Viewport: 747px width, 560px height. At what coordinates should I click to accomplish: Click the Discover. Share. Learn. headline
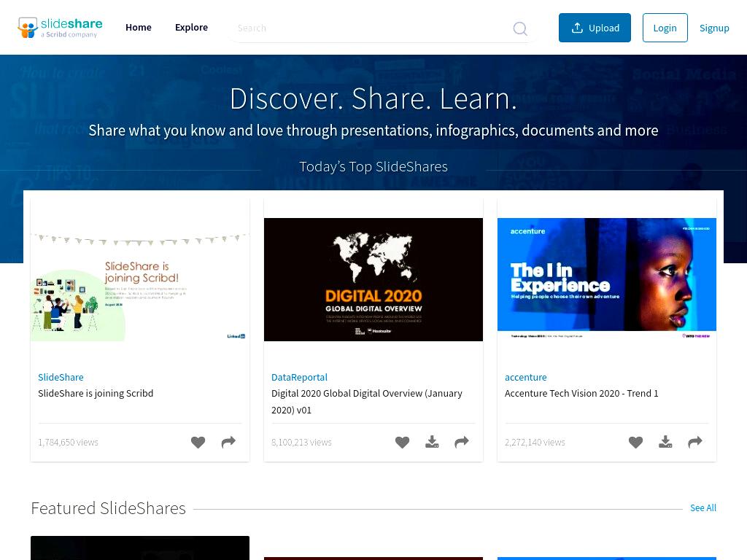coord(373,98)
